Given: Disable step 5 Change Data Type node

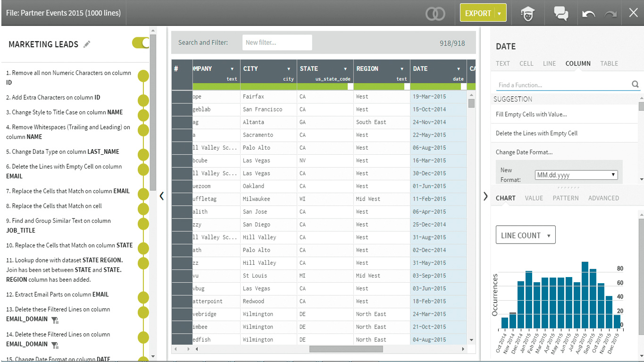Looking at the screenshot, I should 143,154.
